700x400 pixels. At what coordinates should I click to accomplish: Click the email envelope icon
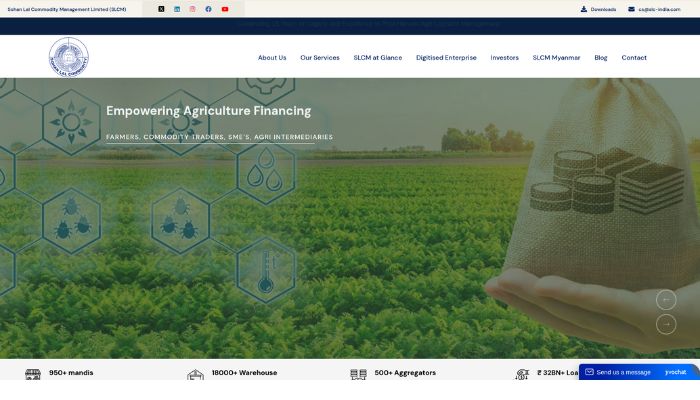coord(631,9)
